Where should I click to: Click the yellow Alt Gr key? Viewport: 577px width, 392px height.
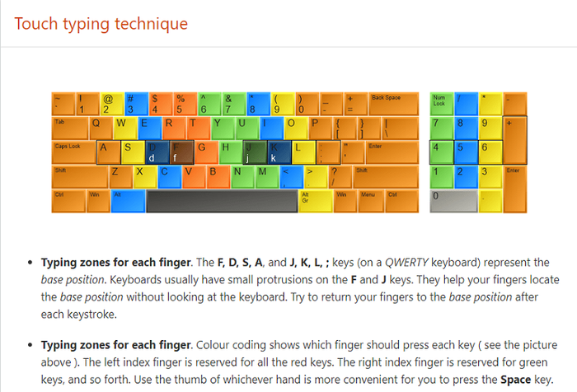pyautogui.click(x=316, y=201)
